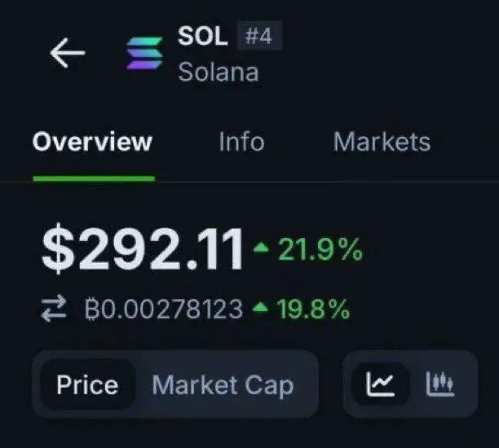
Task: Click the Solana logo icon
Action: click(x=144, y=54)
